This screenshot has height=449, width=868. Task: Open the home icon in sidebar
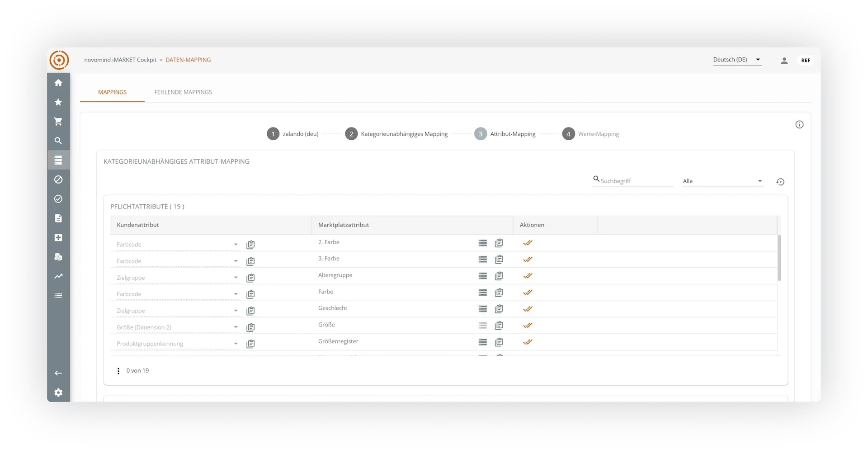pos(58,83)
